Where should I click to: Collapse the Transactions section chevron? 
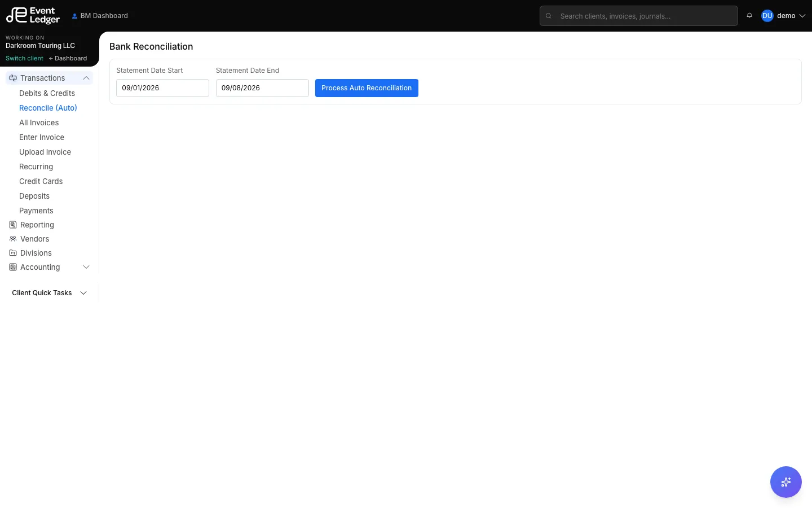point(86,78)
